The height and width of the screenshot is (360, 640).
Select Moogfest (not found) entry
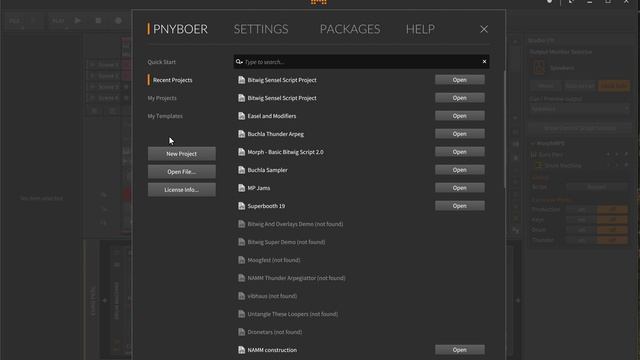[273, 260]
